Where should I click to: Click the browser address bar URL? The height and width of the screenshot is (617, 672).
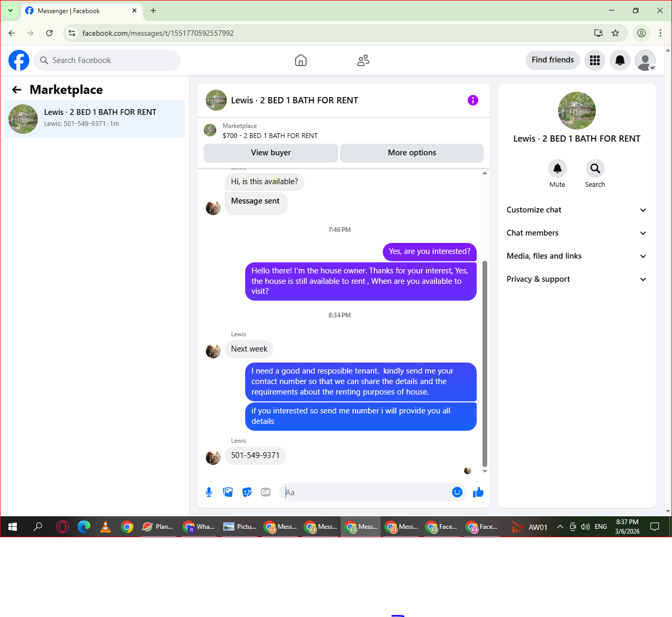pyautogui.click(x=158, y=33)
